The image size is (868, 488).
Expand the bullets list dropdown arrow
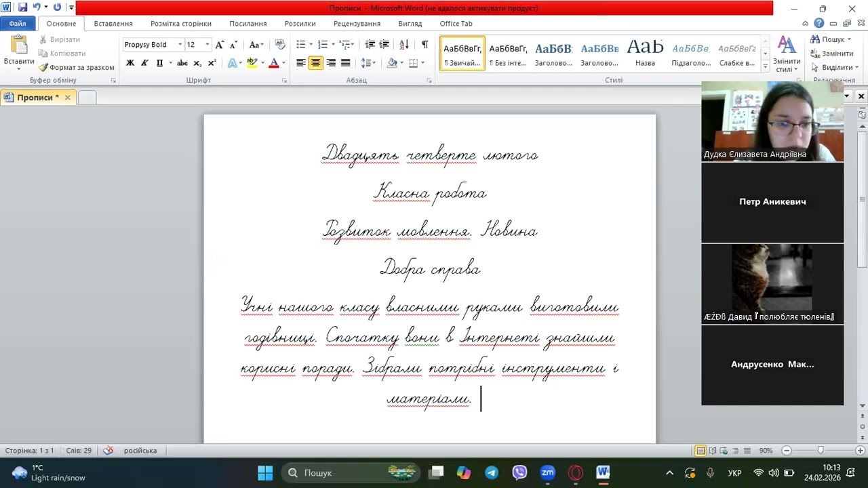coord(311,45)
